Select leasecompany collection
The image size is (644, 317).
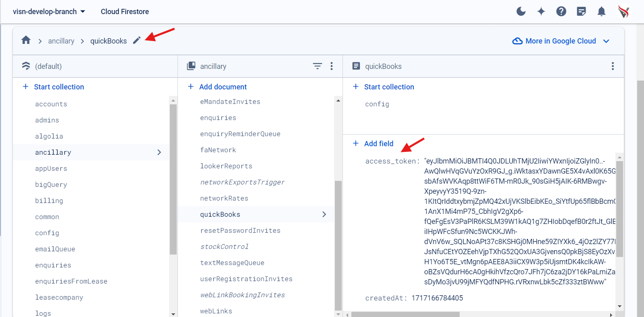pos(59,297)
